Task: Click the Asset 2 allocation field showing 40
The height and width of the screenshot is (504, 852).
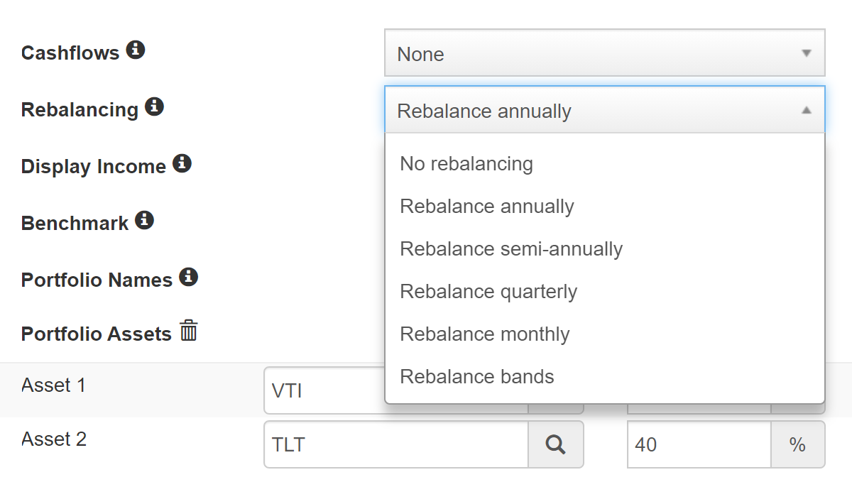Action: (x=699, y=444)
